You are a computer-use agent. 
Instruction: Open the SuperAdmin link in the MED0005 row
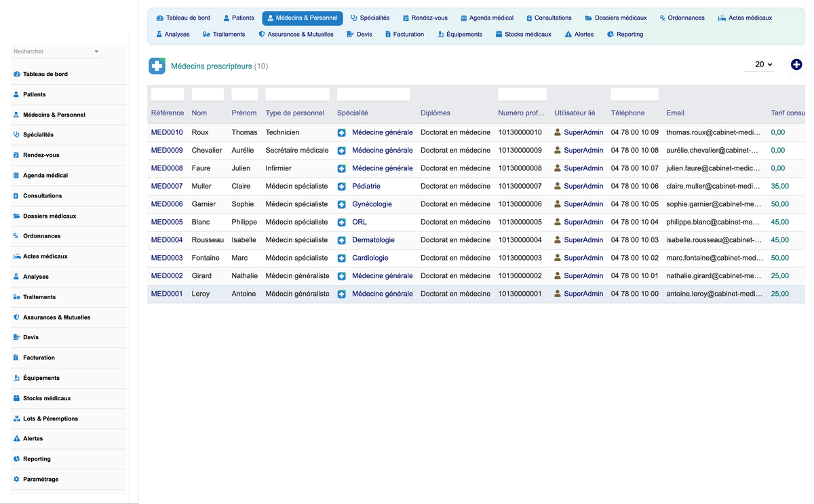tap(583, 222)
